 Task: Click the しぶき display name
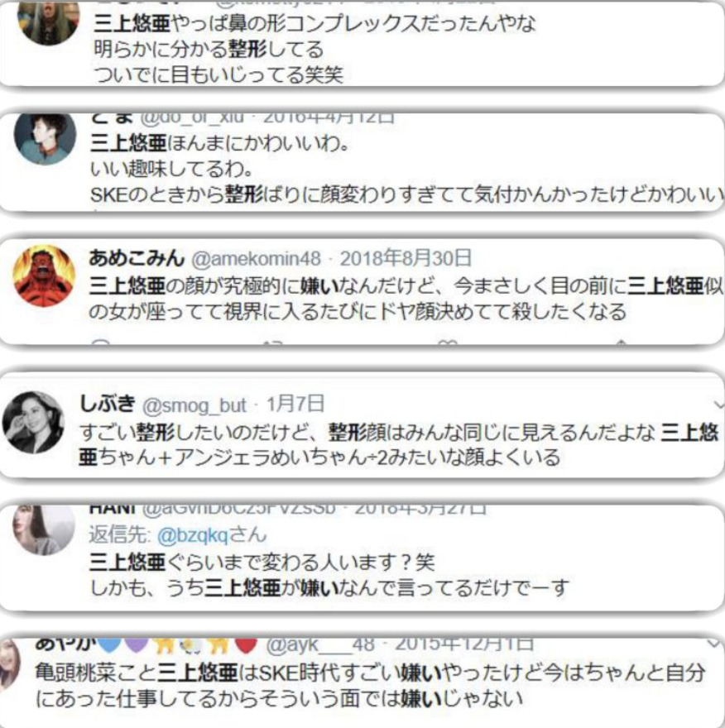point(108,404)
